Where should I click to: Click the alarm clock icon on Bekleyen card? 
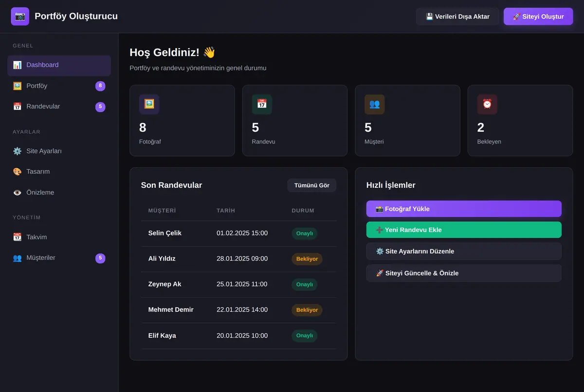point(487,104)
